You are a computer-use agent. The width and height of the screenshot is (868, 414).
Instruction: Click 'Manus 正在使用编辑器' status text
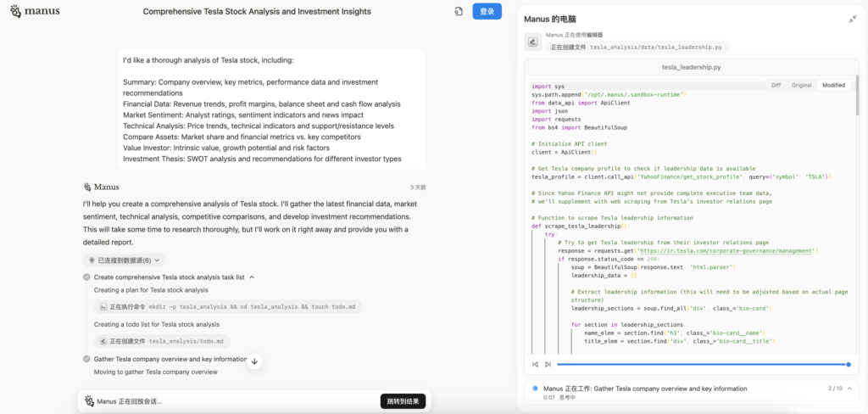pos(574,35)
